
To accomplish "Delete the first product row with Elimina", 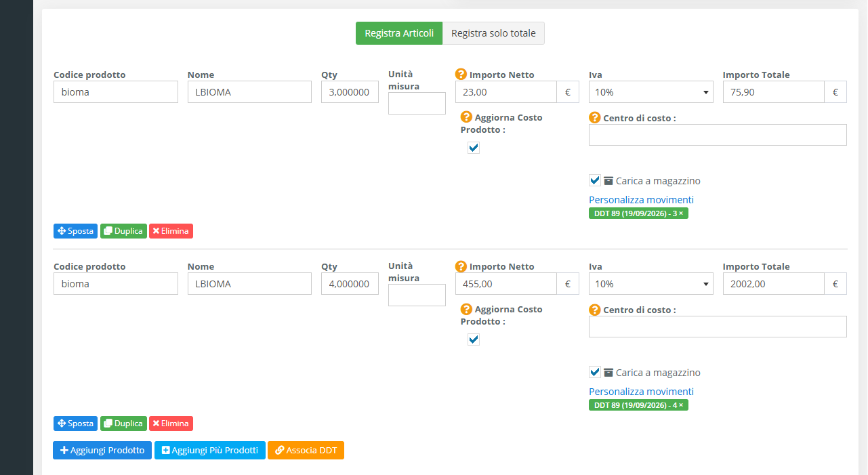I will 171,231.
